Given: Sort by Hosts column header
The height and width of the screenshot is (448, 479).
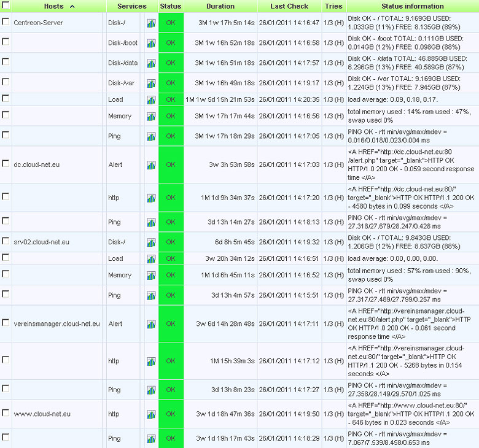Looking at the screenshot, I should click(54, 6).
